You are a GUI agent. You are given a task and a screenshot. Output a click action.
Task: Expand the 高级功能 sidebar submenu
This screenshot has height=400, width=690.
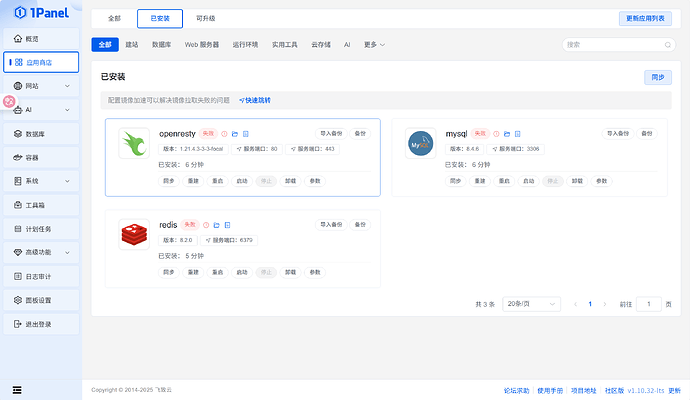click(x=67, y=253)
